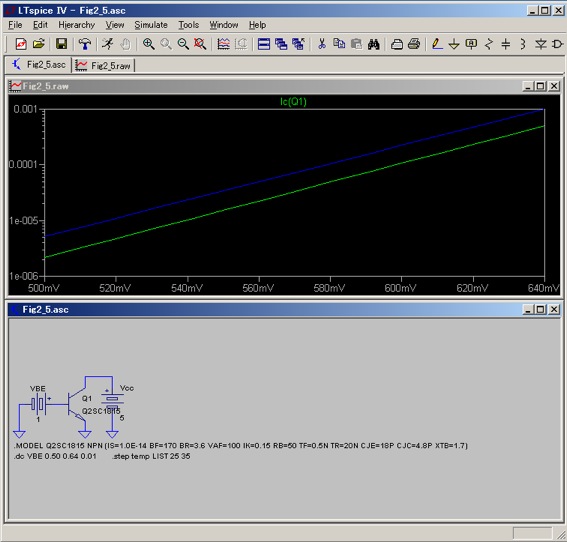Minimize the Fig2_5.raw plot window
The image size is (567, 542).
528,86
